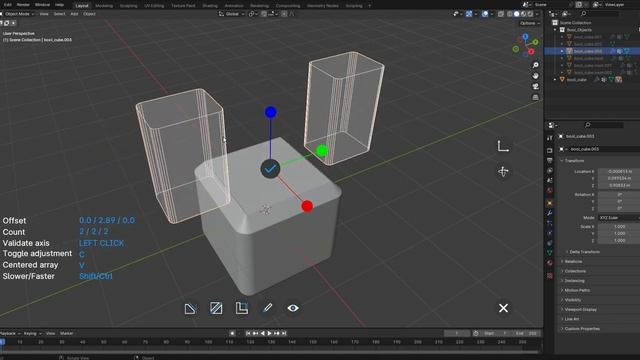The height and width of the screenshot is (360, 640).
Task: Click the Marker menu in the timeline
Action: 67,333
